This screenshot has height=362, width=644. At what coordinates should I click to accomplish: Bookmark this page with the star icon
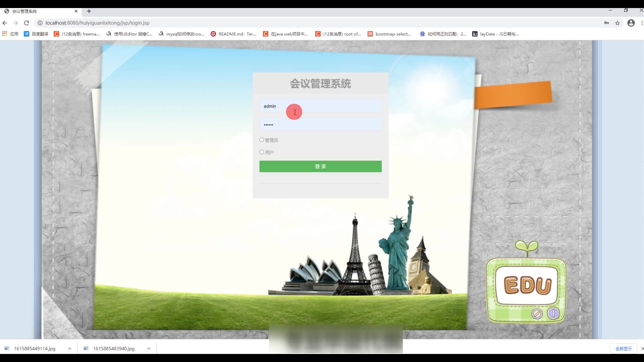point(618,23)
